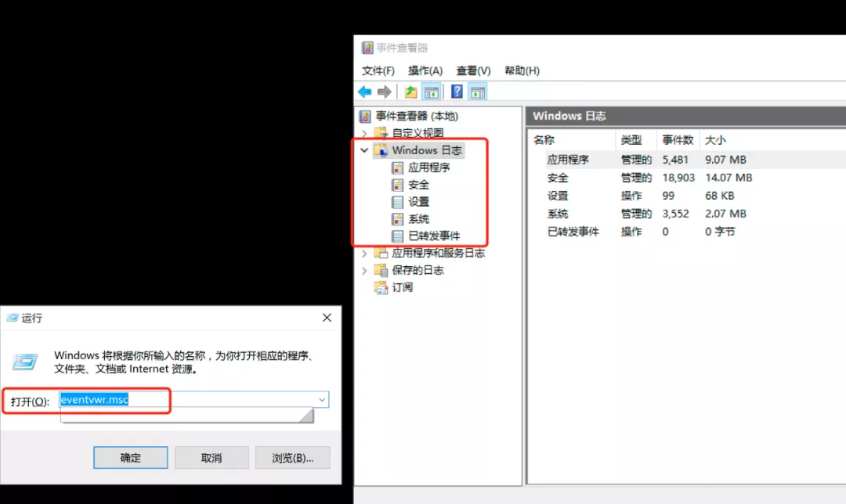Select 系统 under Windows 日志

(x=418, y=219)
